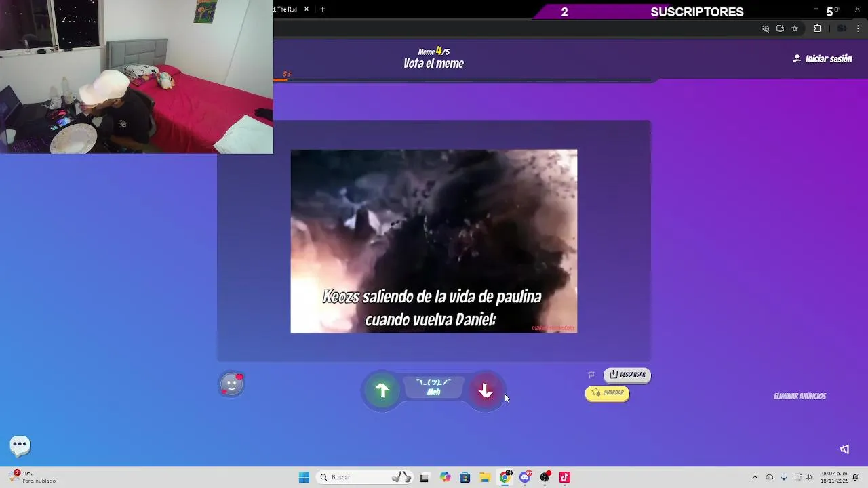Screen dimensions: 868x488
Task: Bookmark this page with the star icon
Action: pyautogui.click(x=795, y=28)
